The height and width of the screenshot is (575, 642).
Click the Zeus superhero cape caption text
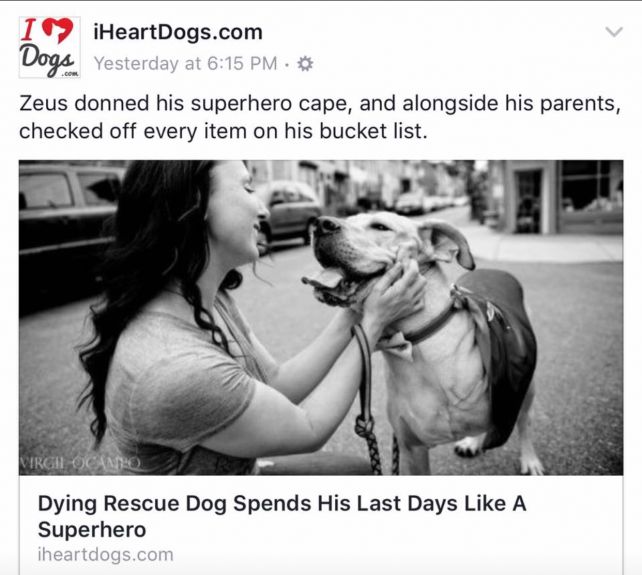tap(320, 117)
